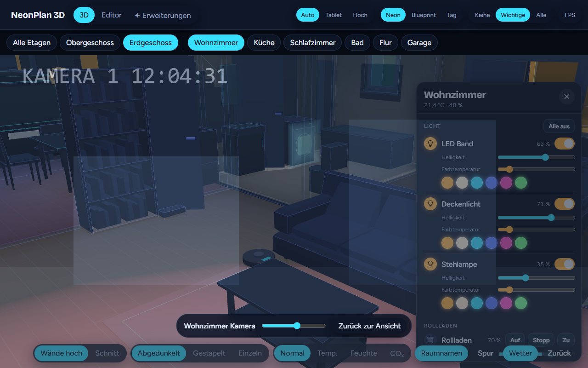
Task: Click Zurück zur Ansicht
Action: click(x=370, y=326)
